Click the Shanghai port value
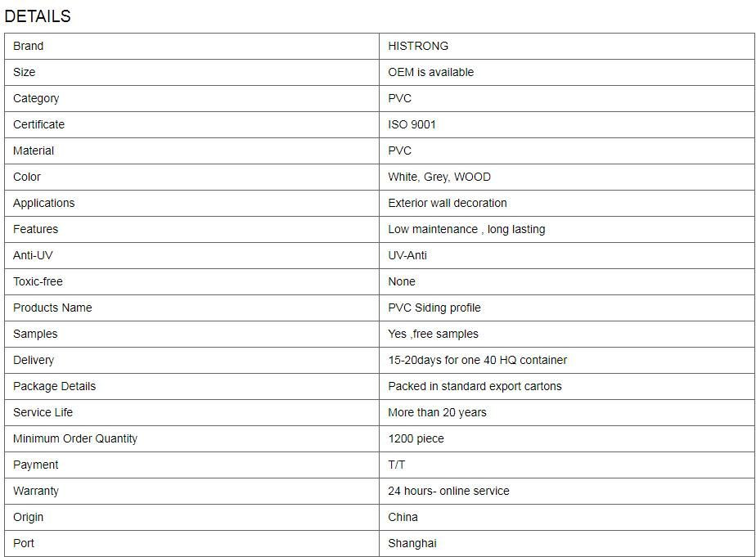756x557 pixels. (412, 544)
